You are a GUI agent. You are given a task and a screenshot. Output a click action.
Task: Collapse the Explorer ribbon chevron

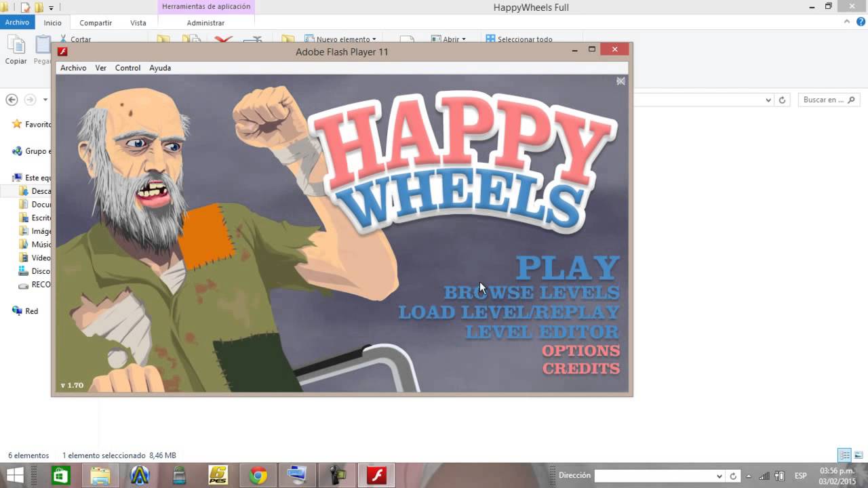coord(847,22)
